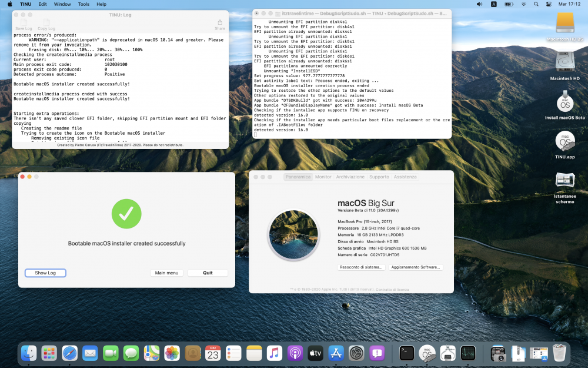Click the Resoconto di sistema button

361,267
